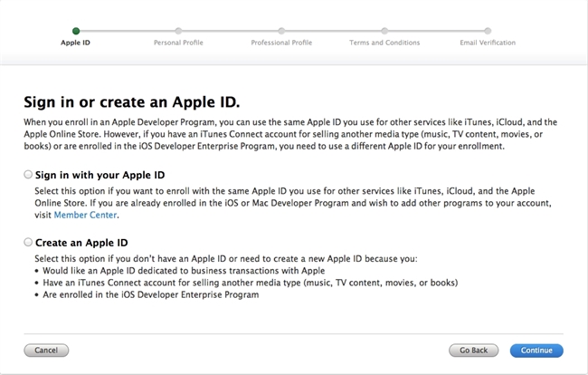Open the Member Center link

click(x=86, y=216)
